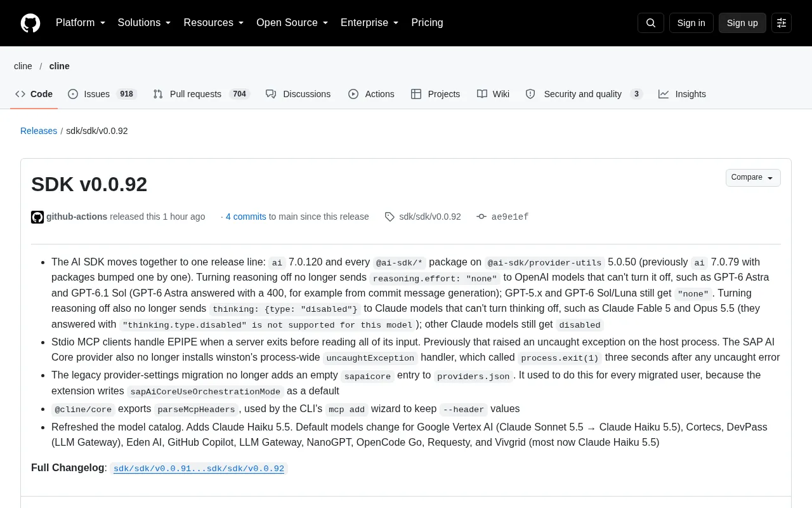Click the 'process.exit(1)' code text
The height and width of the screenshot is (508, 812).
[560, 358]
